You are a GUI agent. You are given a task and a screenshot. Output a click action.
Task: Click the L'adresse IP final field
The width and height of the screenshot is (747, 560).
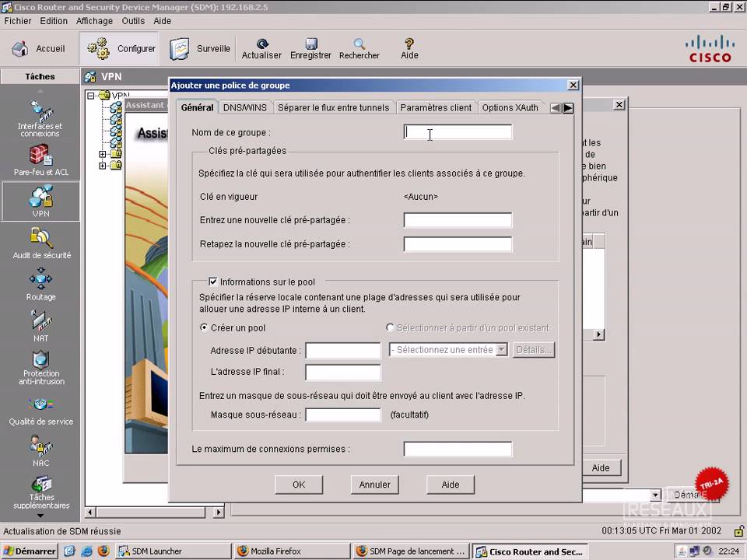pos(343,373)
